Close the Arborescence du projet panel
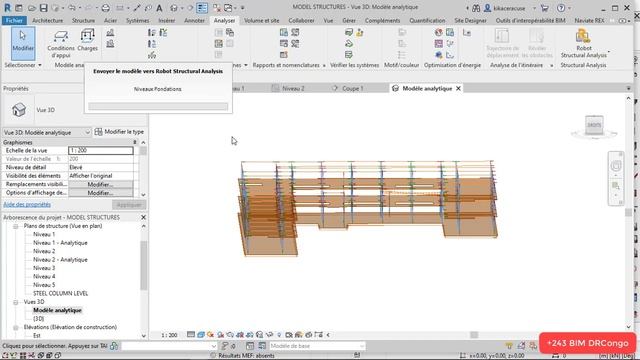Screen dimensions: 640x360 [x=143, y=217]
